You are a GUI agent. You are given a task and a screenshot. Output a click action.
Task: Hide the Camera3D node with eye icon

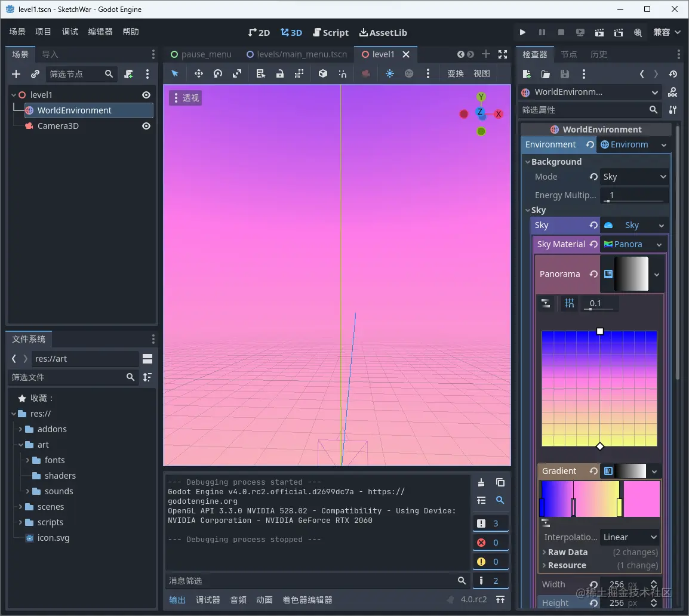[146, 126]
